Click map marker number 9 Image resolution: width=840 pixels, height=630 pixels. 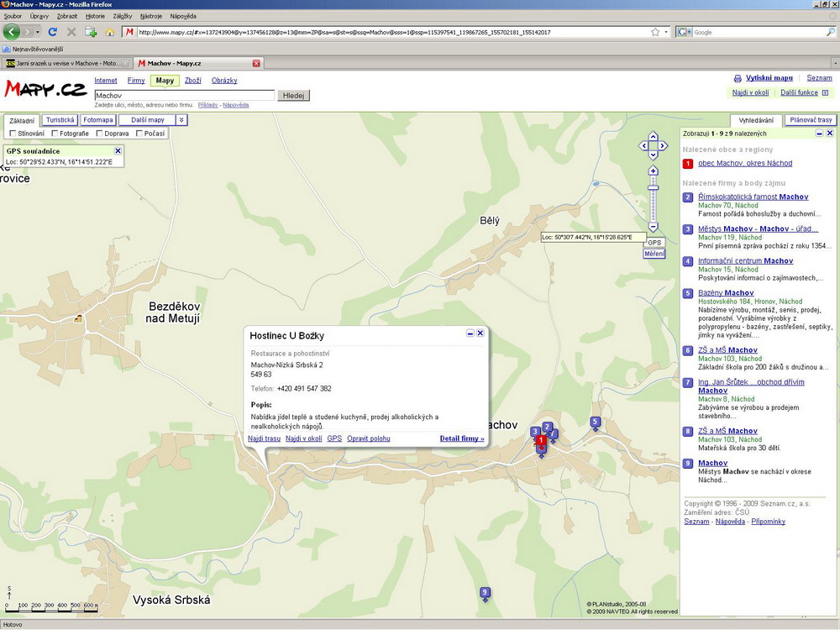click(485, 593)
